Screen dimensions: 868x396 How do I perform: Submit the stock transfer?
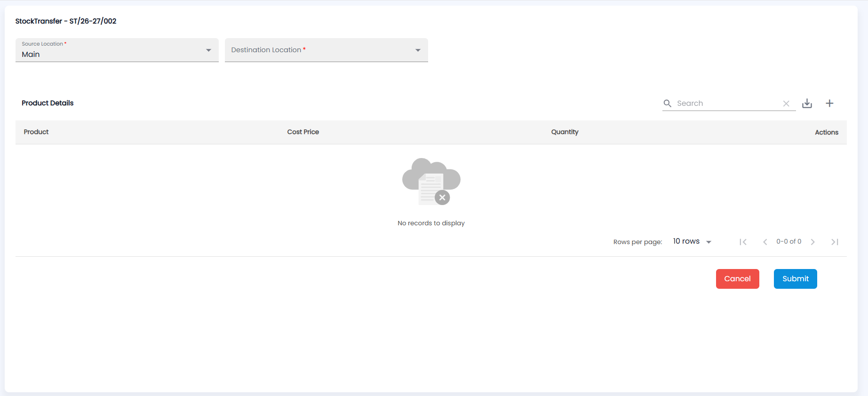click(x=795, y=279)
